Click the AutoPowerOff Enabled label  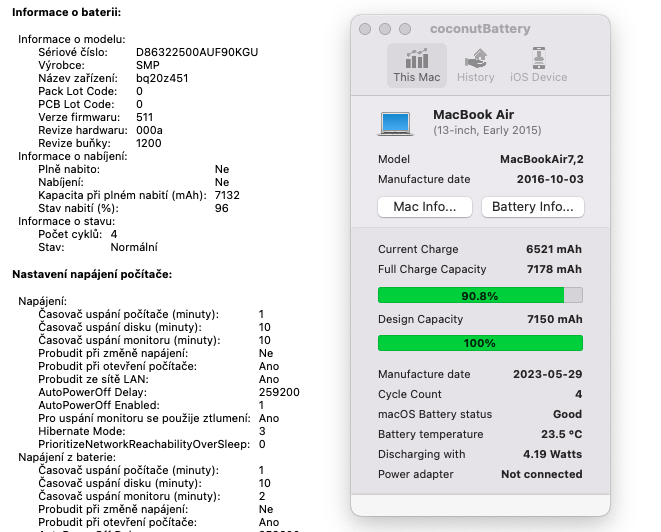pyautogui.click(x=99, y=405)
